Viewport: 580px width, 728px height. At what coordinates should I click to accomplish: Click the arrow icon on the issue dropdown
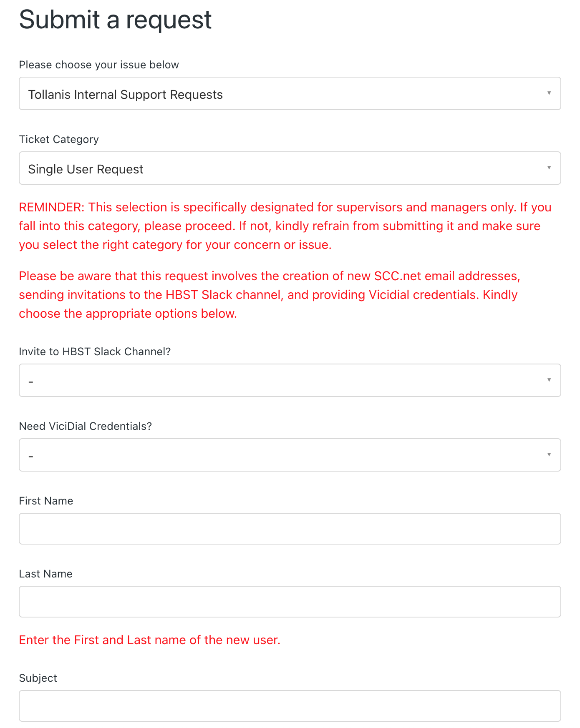point(549,93)
